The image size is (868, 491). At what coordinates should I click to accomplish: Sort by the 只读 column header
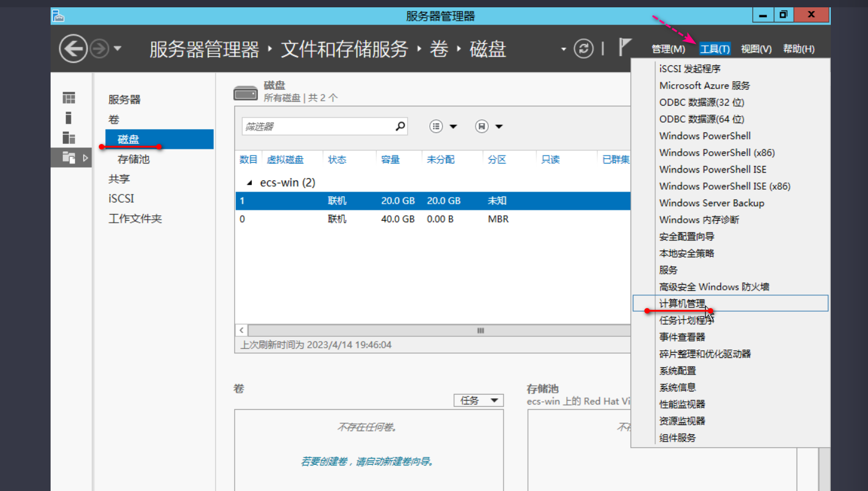pos(550,159)
